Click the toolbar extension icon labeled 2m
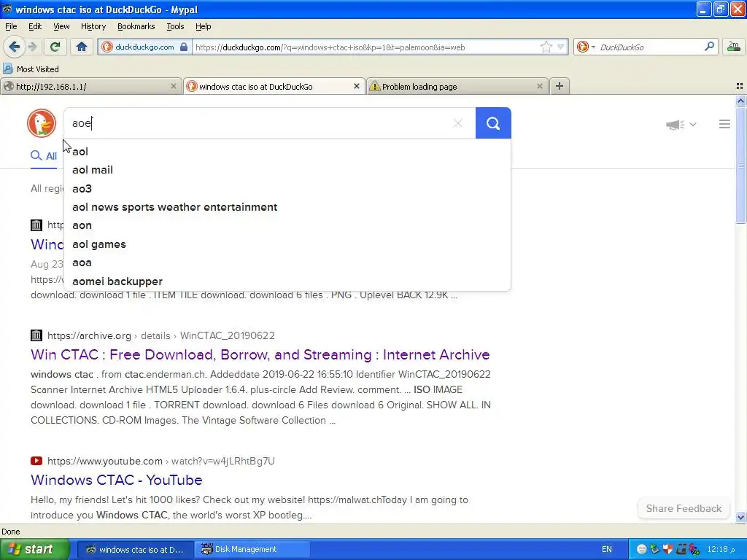Screen dimensions: 747x560 tap(734, 47)
